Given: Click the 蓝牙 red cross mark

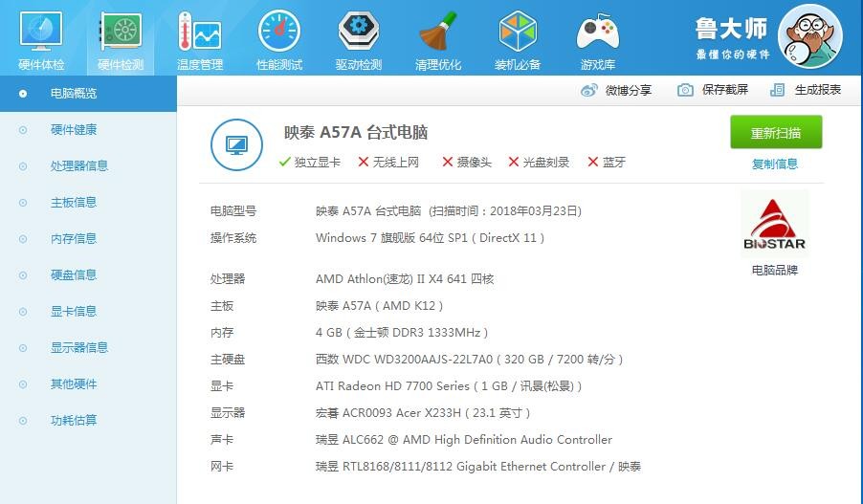Looking at the screenshot, I should [593, 162].
